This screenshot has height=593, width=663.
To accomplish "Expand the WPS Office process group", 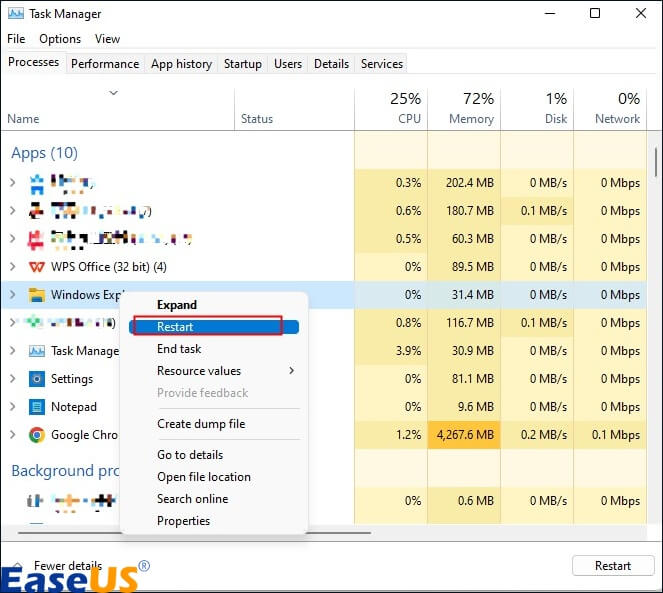I will point(13,267).
